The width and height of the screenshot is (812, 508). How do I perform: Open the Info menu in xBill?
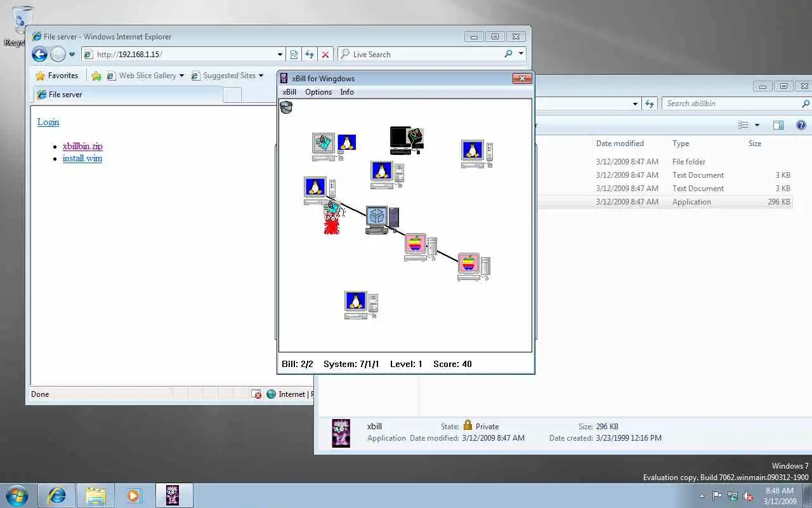(x=347, y=92)
